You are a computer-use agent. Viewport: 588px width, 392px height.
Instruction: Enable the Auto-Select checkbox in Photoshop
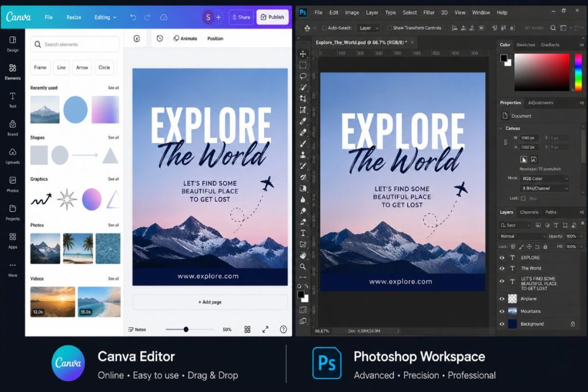(x=324, y=28)
